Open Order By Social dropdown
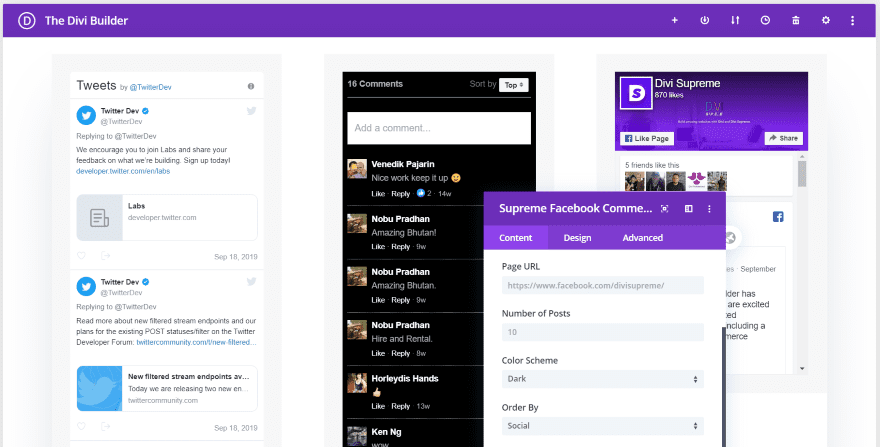 603,426
